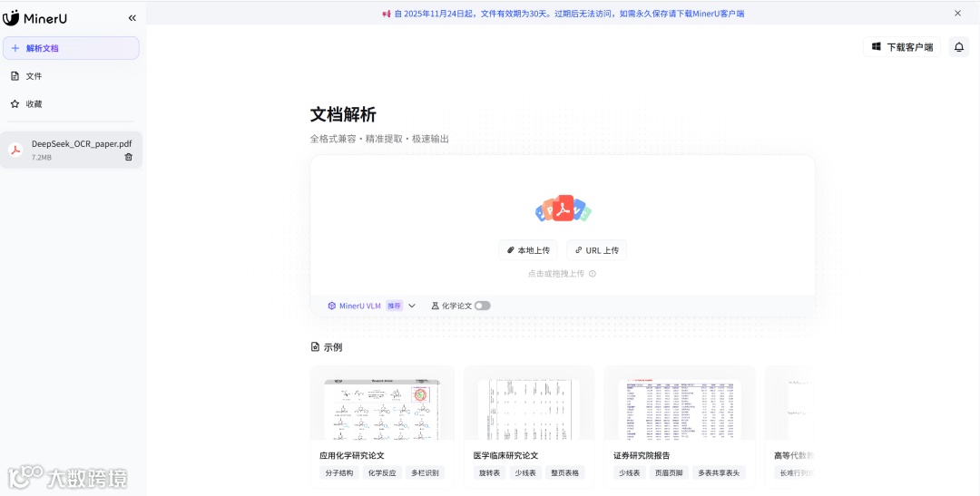980x496 pixels.
Task: Select DeepSeek_OCR_paper.pdf in the file list
Action: pos(72,150)
